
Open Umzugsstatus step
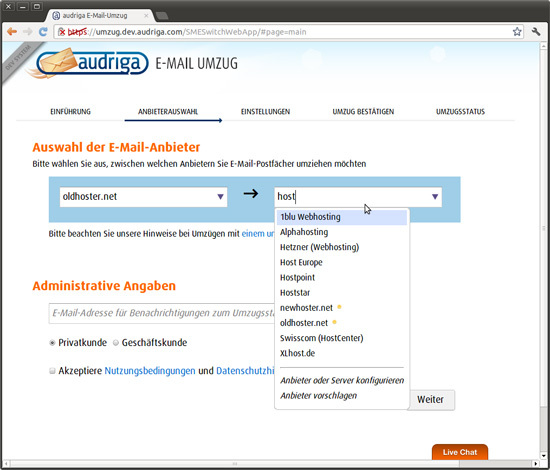click(x=460, y=112)
